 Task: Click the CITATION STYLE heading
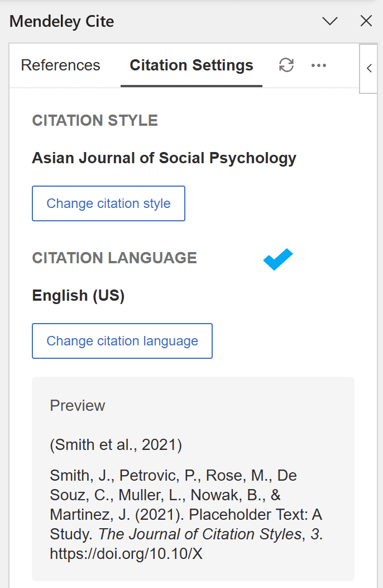tap(95, 120)
